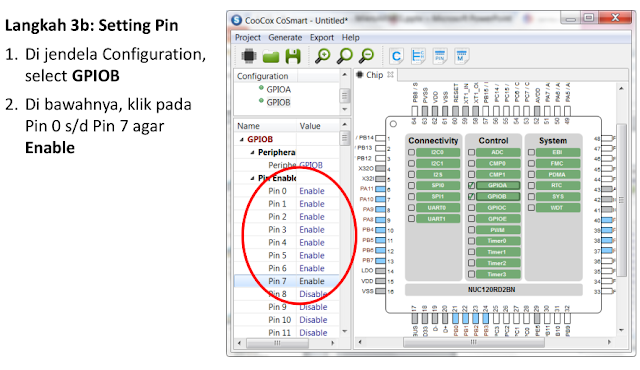Click chip pin 7 labeled PA10
The width and height of the screenshot is (640, 370).
380,199
